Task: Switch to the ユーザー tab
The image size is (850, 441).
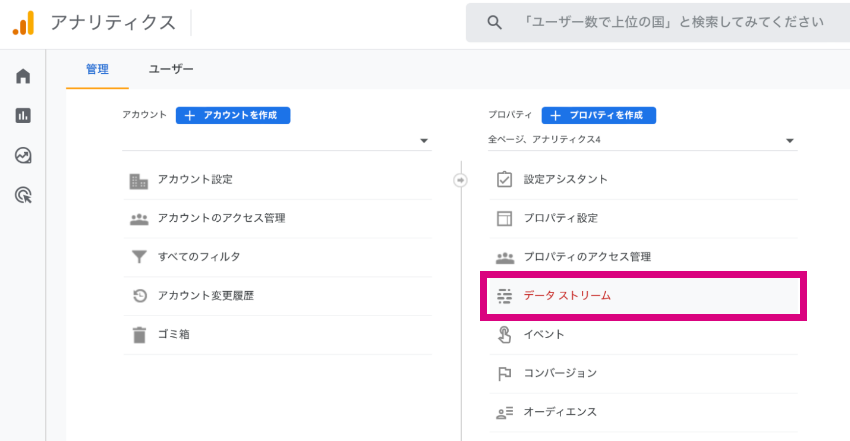Action: click(171, 69)
